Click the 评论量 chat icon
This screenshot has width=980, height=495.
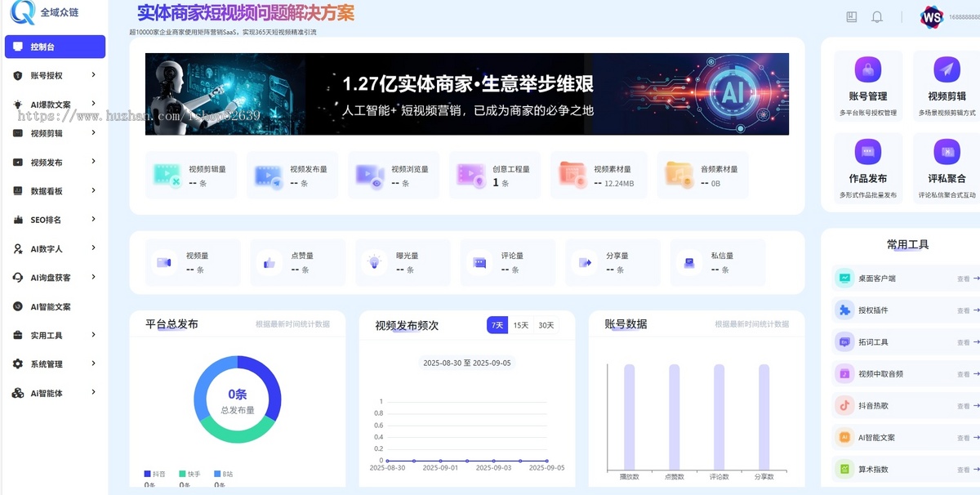click(479, 262)
